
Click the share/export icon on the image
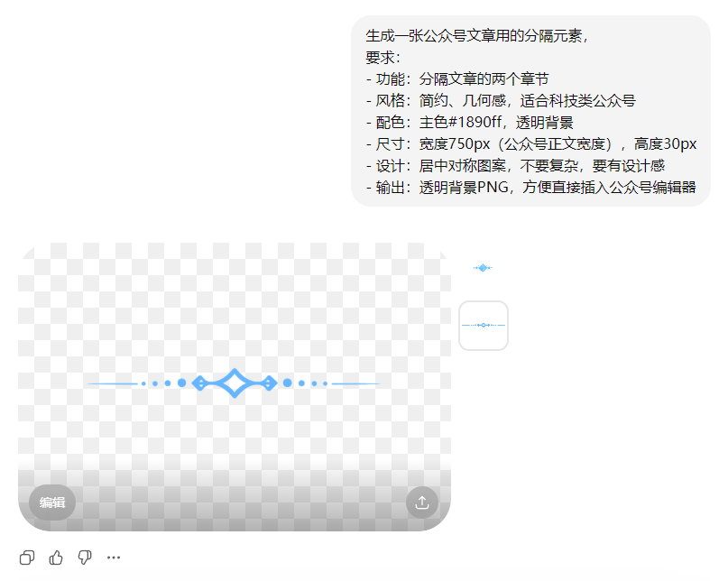coord(422,503)
